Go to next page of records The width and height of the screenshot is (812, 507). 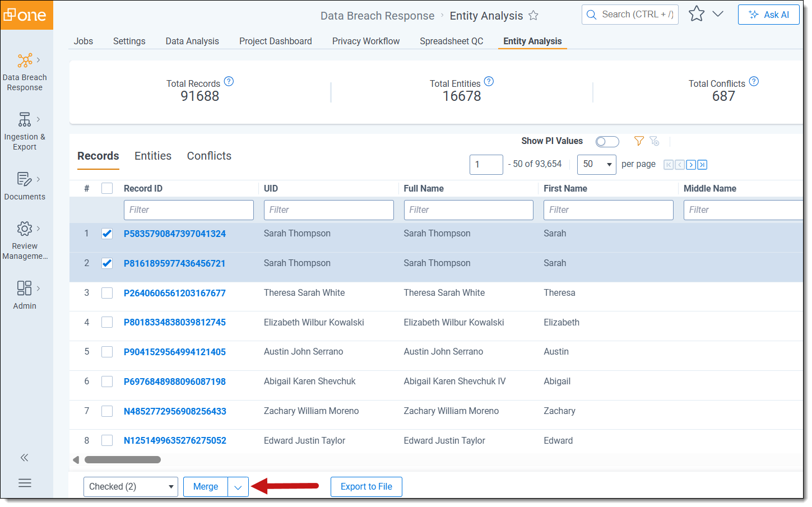pos(691,165)
